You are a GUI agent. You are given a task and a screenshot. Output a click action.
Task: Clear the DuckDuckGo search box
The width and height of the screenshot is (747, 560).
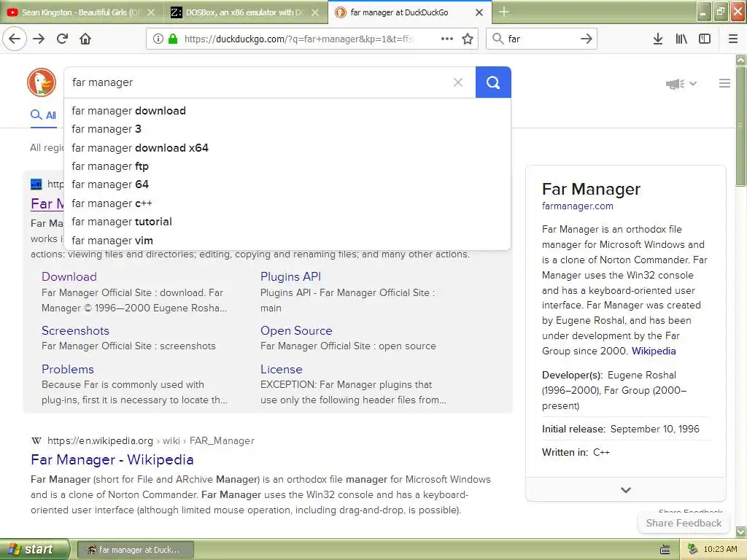[458, 82]
